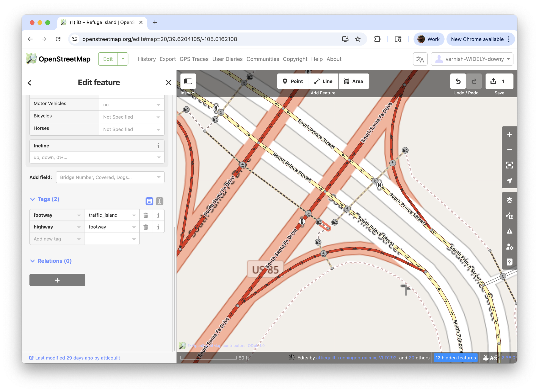Switch tags to text view
The image size is (539, 392).
pyautogui.click(x=160, y=201)
